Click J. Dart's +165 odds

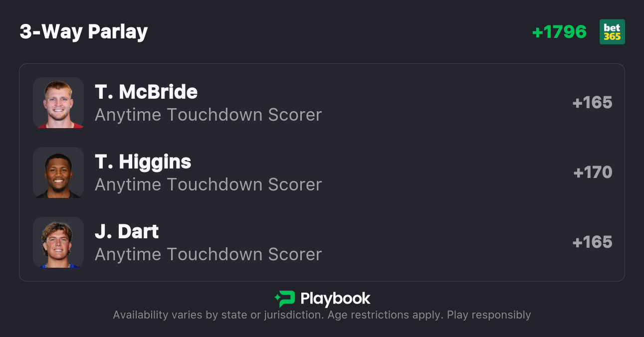tap(592, 242)
